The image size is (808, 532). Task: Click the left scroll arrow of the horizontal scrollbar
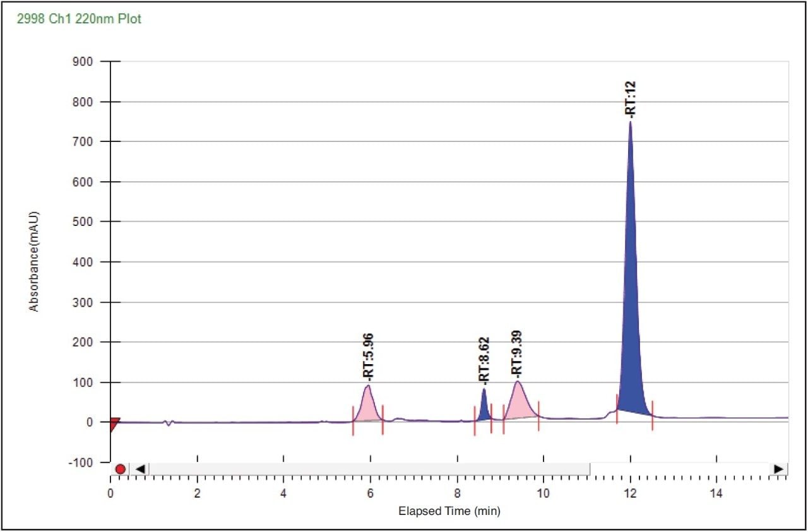(x=140, y=469)
